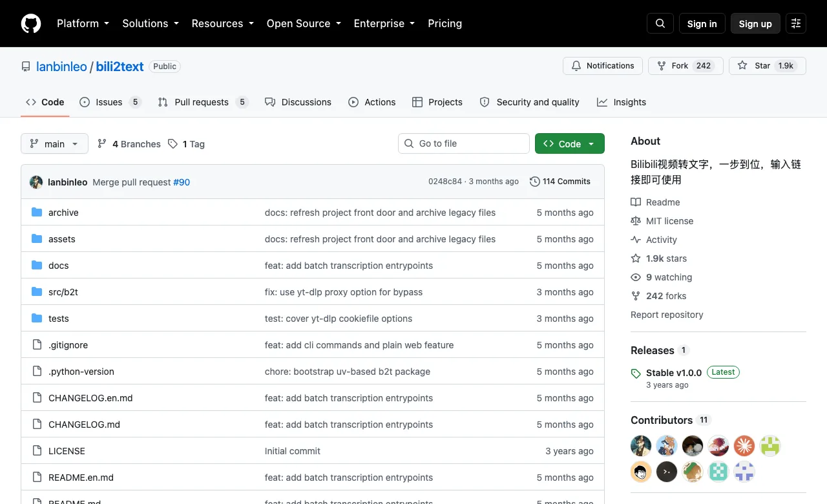Switch to the Security and quality tab
The image size is (827, 504).
click(x=529, y=102)
